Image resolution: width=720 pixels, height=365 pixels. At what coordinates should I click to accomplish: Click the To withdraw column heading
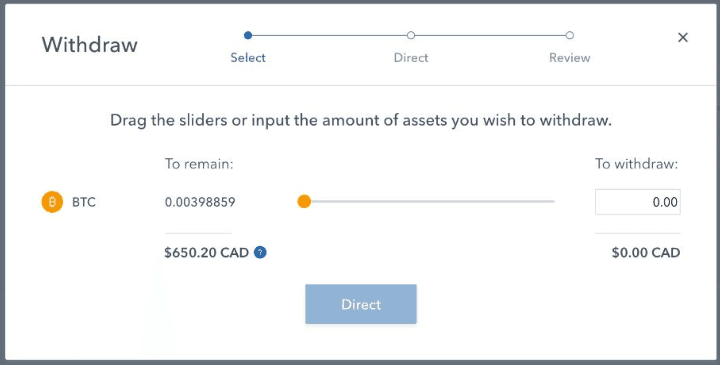636,164
